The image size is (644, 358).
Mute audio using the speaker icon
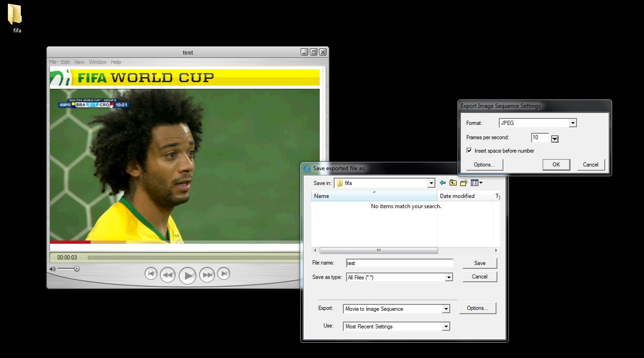pos(52,269)
